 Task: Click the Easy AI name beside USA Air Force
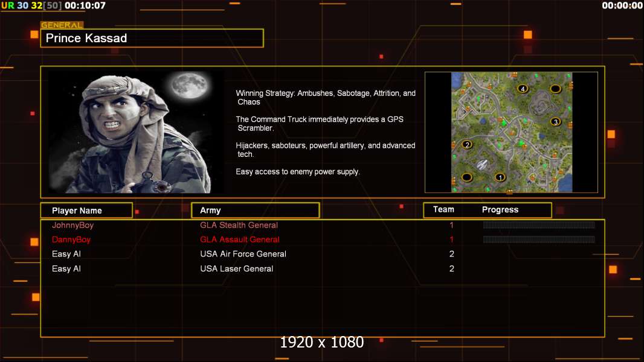pyautogui.click(x=66, y=254)
